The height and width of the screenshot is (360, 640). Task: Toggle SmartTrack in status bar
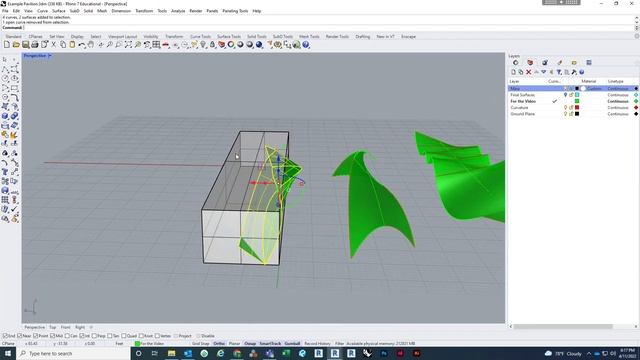pyautogui.click(x=270, y=344)
